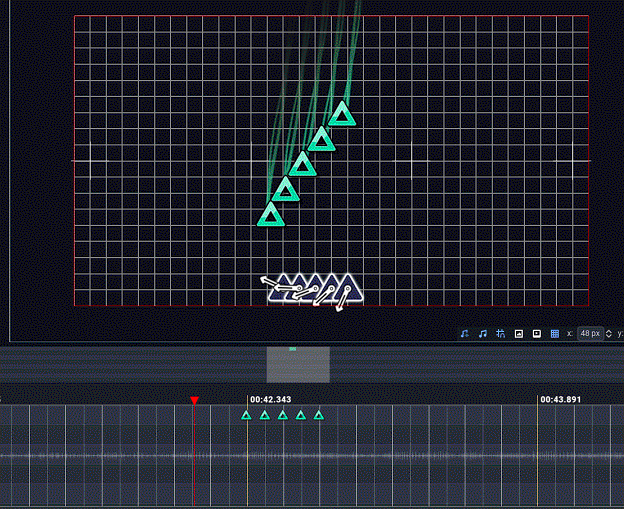Viewport: 624px width, 509px height.
Task: Click the red playhead marker on the timeline
Action: tap(194, 400)
